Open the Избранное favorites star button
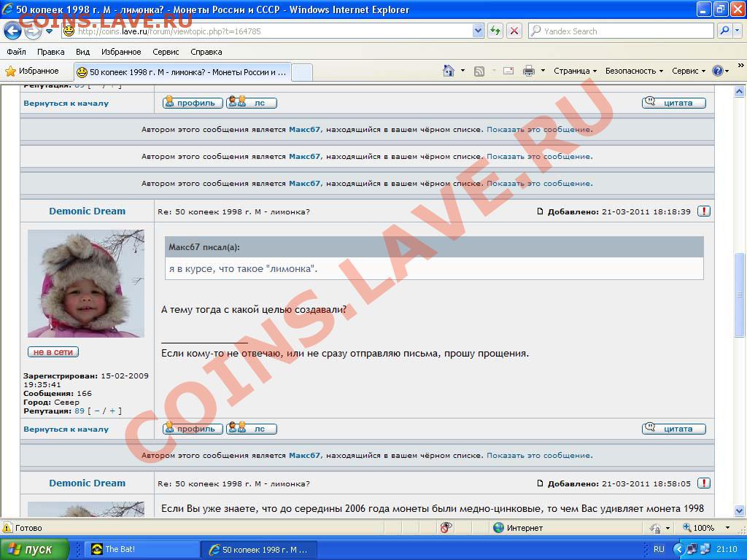Screen dimensions: 747x560 [32, 71]
